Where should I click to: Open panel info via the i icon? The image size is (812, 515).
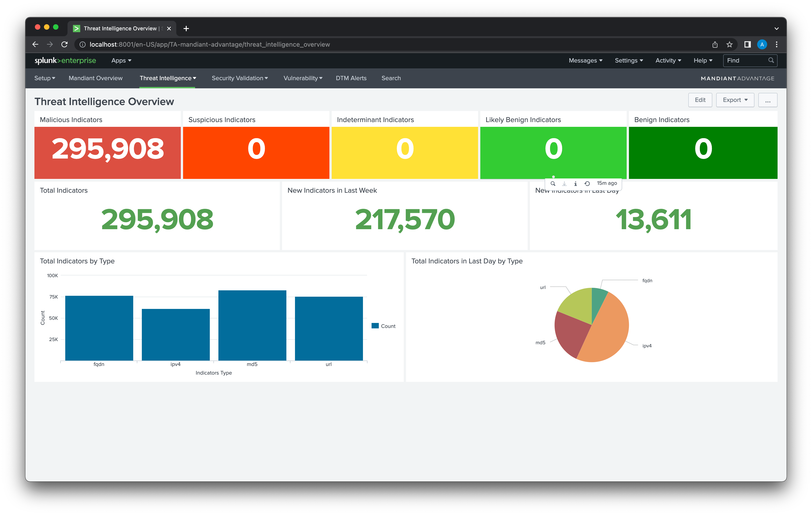click(576, 184)
